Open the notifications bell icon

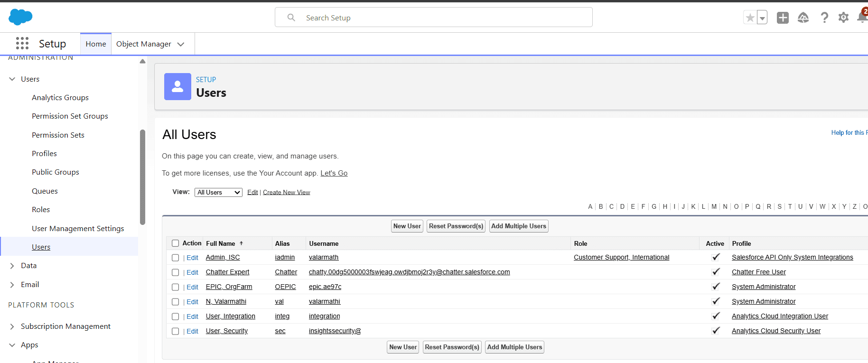(862, 18)
